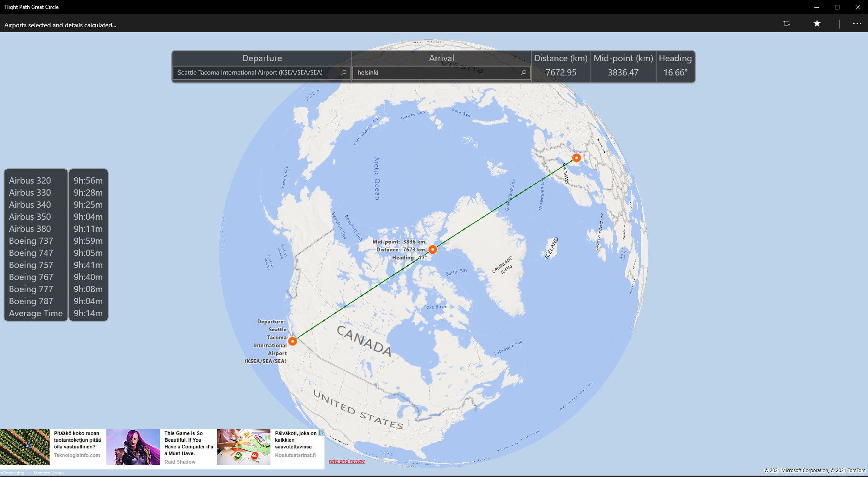Click the arrival airport search magnifier icon

coord(523,72)
